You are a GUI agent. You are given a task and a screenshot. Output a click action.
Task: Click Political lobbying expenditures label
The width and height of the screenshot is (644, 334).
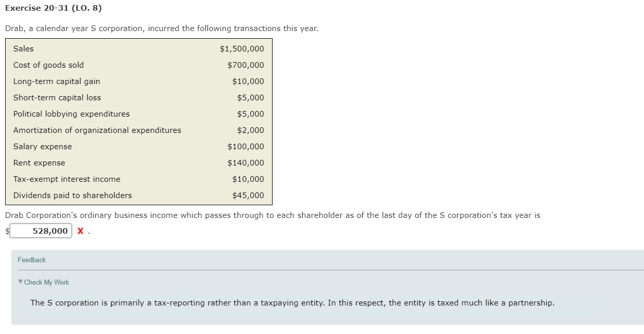click(71, 114)
